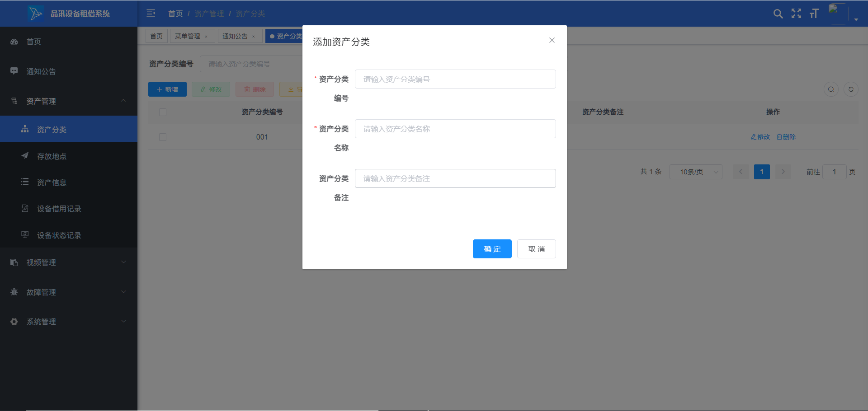This screenshot has height=411, width=868.
Task: Open the font size icon in top bar
Action: [x=814, y=14]
